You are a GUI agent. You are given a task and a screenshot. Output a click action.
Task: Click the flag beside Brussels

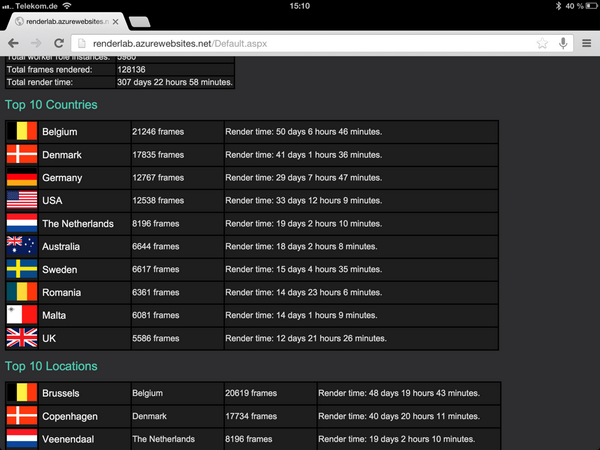coord(22,393)
